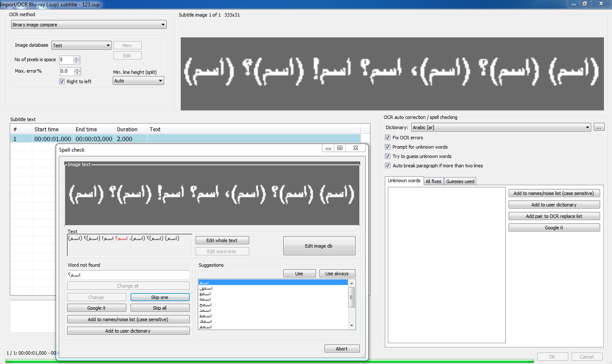
Task: Click into No of pixels is space field
Action: pos(66,60)
